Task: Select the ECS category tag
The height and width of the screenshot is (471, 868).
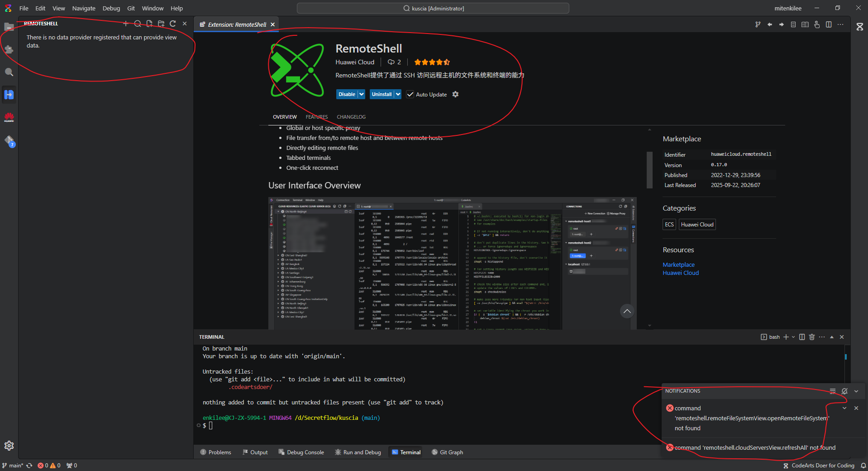Action: pyautogui.click(x=669, y=225)
